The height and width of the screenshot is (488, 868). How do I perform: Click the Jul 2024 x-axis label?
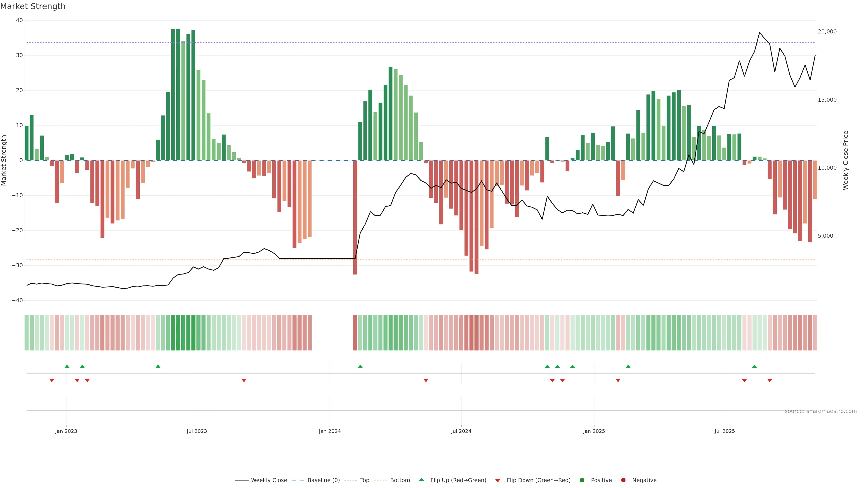pos(461,431)
